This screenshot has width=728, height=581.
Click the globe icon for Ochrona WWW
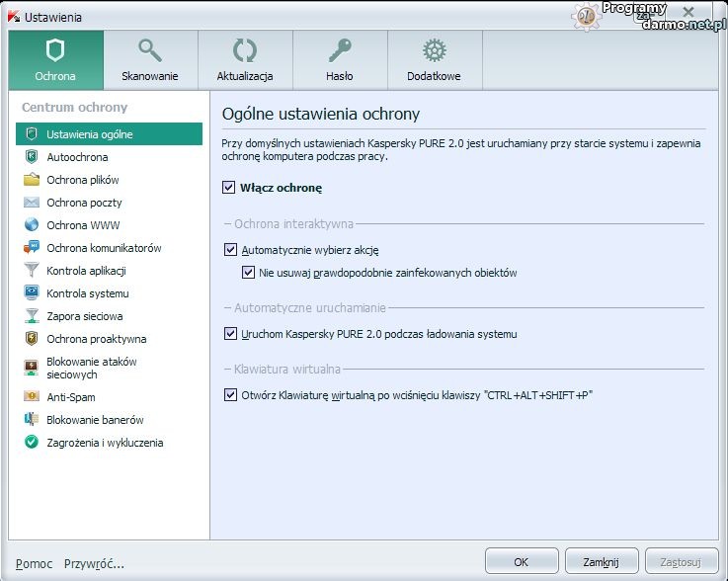coord(32,224)
